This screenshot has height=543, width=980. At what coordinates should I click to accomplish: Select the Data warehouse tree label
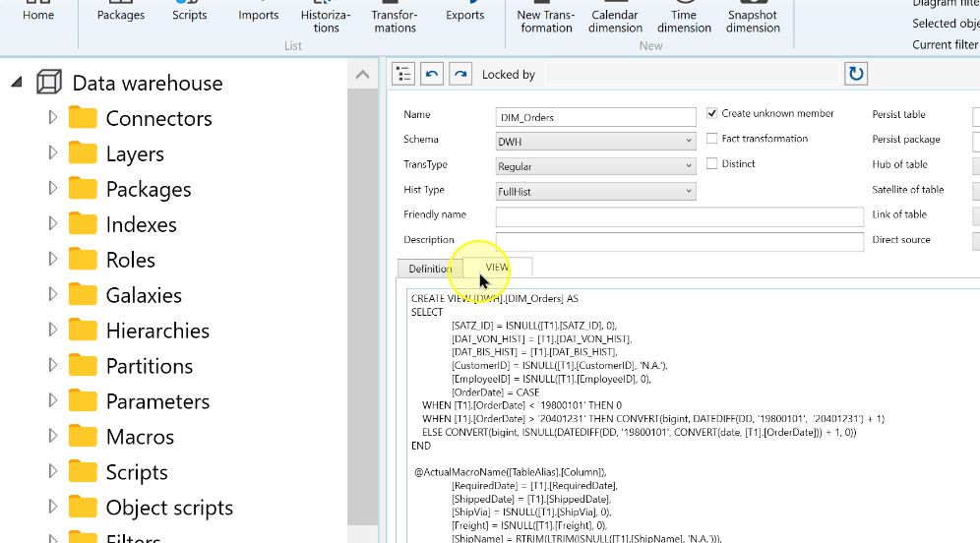[148, 83]
